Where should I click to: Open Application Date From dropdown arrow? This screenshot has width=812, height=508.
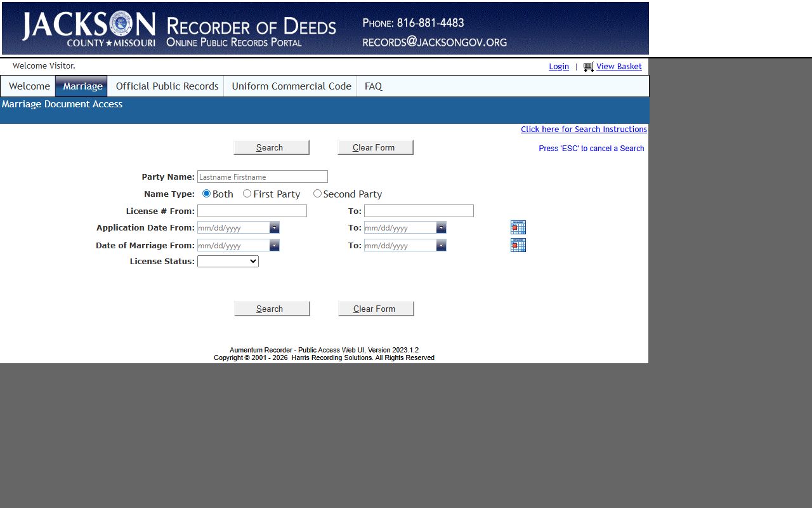pos(274,227)
